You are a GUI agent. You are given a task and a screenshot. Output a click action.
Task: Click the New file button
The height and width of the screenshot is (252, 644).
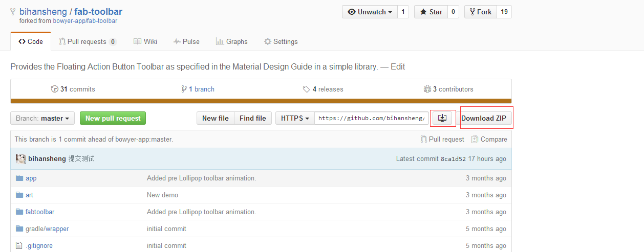point(216,118)
